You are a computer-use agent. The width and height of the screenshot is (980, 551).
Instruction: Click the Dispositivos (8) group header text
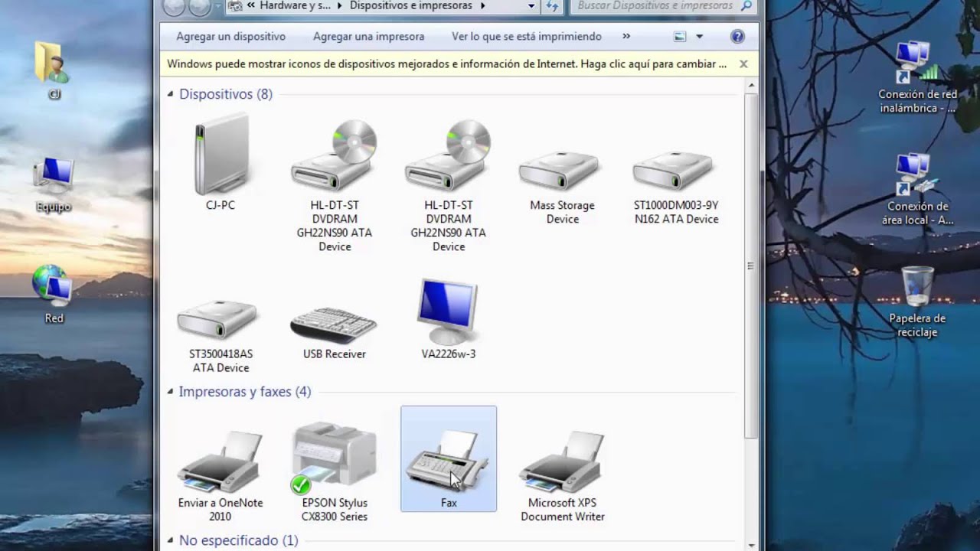tap(225, 94)
